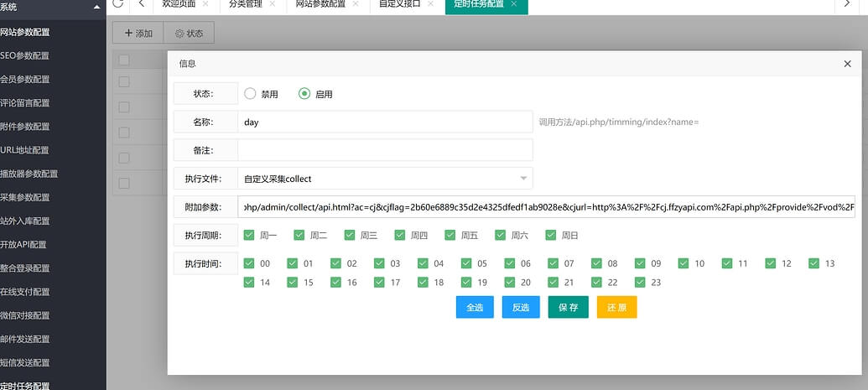The height and width of the screenshot is (390, 868).
Task: Close the 自定义接口 tab using its X
Action: [x=430, y=4]
